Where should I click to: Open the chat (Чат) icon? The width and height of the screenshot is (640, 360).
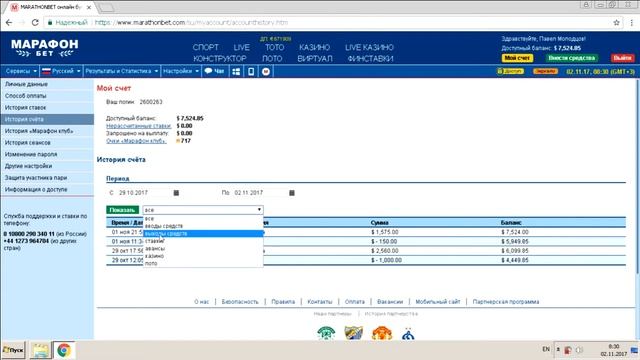click(214, 71)
